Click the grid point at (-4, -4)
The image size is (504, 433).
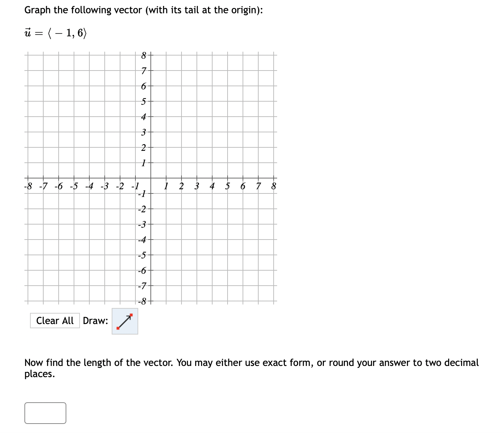coord(89,239)
